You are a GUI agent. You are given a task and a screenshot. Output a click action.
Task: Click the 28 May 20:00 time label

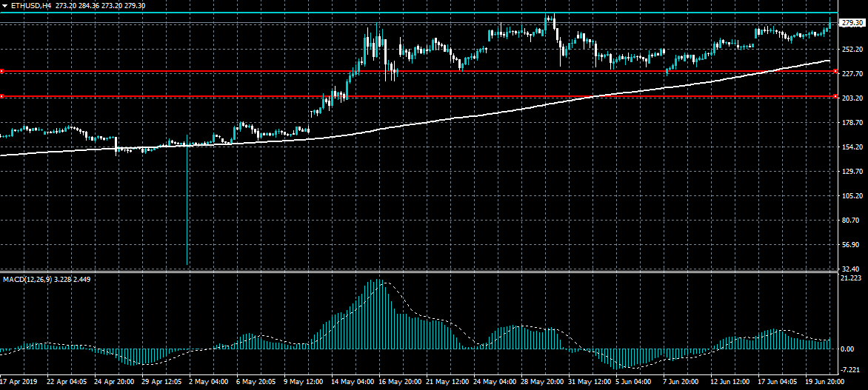(x=541, y=382)
